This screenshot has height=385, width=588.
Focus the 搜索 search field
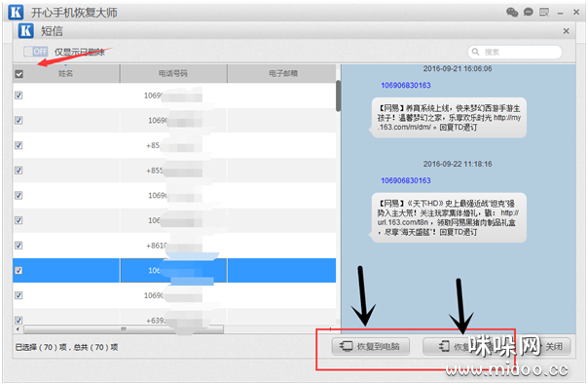tap(515, 52)
